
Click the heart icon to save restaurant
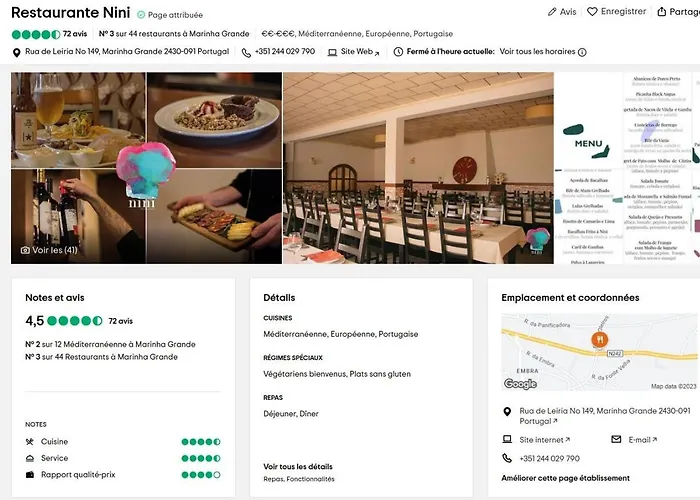pos(592,12)
